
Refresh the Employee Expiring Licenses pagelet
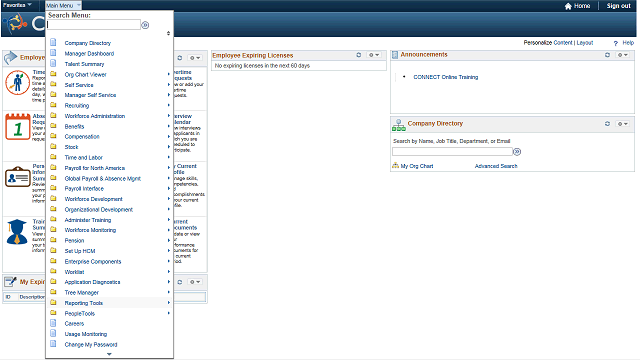tap(359, 55)
